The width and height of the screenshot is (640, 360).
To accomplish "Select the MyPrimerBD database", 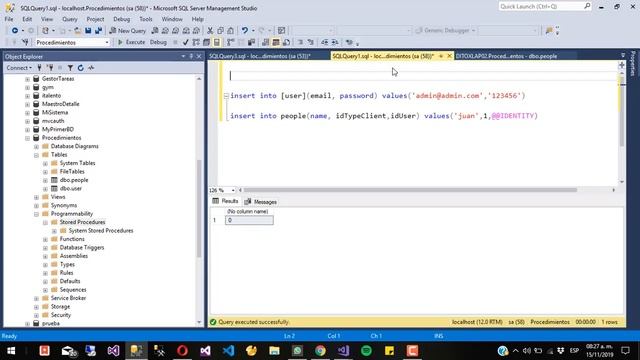I will [58, 129].
